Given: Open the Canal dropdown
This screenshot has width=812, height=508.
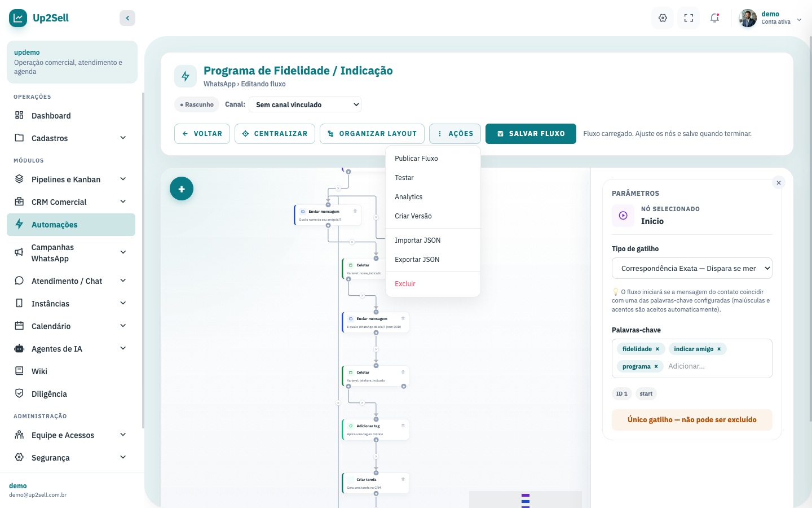Looking at the screenshot, I should point(305,104).
